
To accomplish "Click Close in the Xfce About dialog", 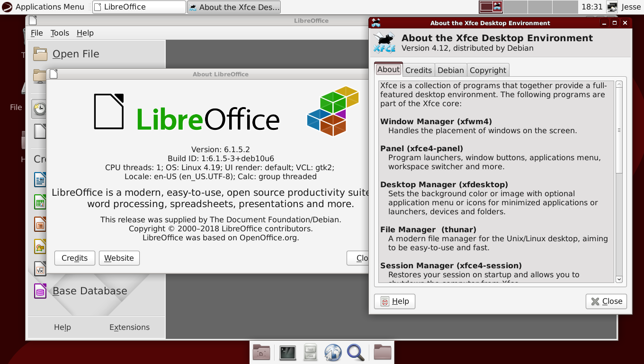I will click(606, 301).
